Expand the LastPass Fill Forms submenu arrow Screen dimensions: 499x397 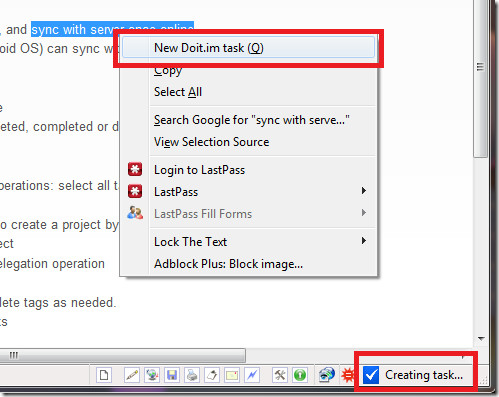click(x=364, y=213)
